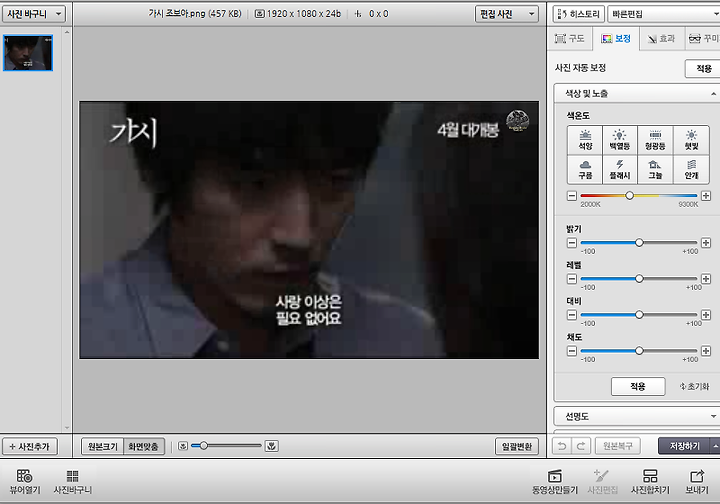Image resolution: width=720 pixels, height=504 pixels.
Task: Open the 편집 사진 dropdown
Action: point(506,14)
